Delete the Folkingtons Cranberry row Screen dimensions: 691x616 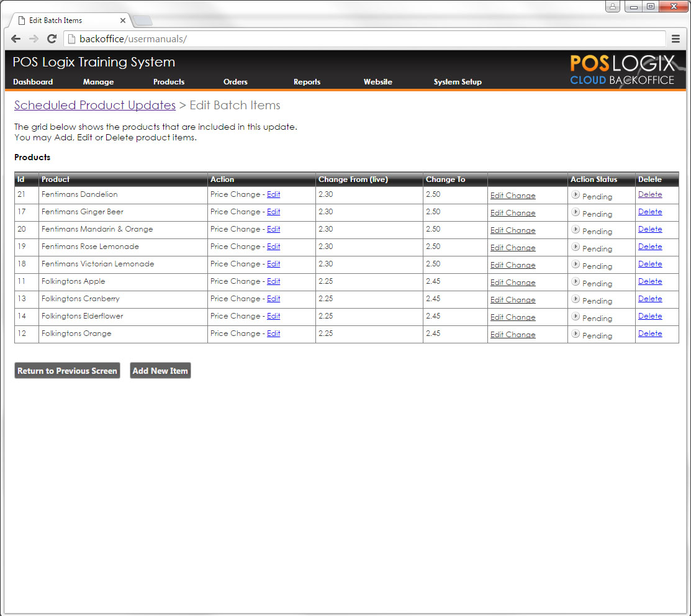tap(650, 299)
